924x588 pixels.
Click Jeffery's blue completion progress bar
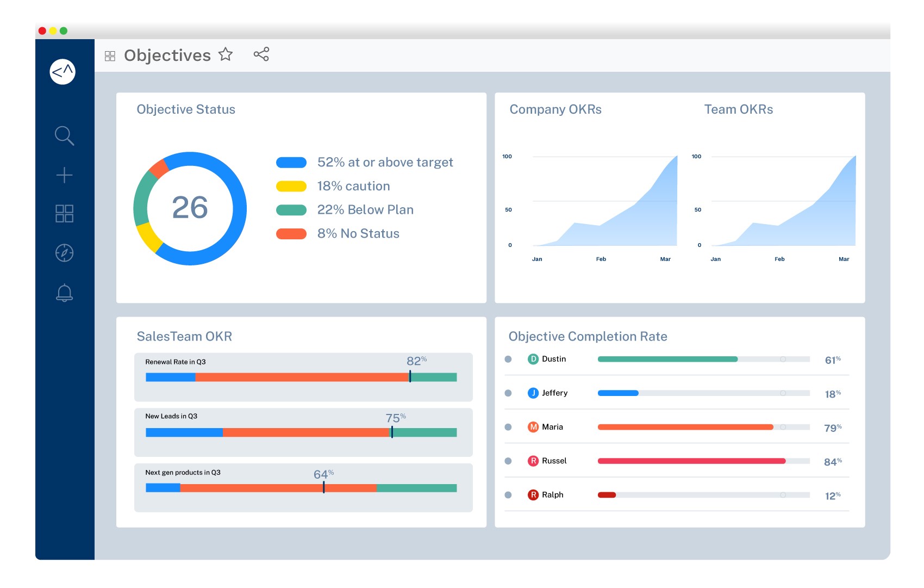pos(618,393)
